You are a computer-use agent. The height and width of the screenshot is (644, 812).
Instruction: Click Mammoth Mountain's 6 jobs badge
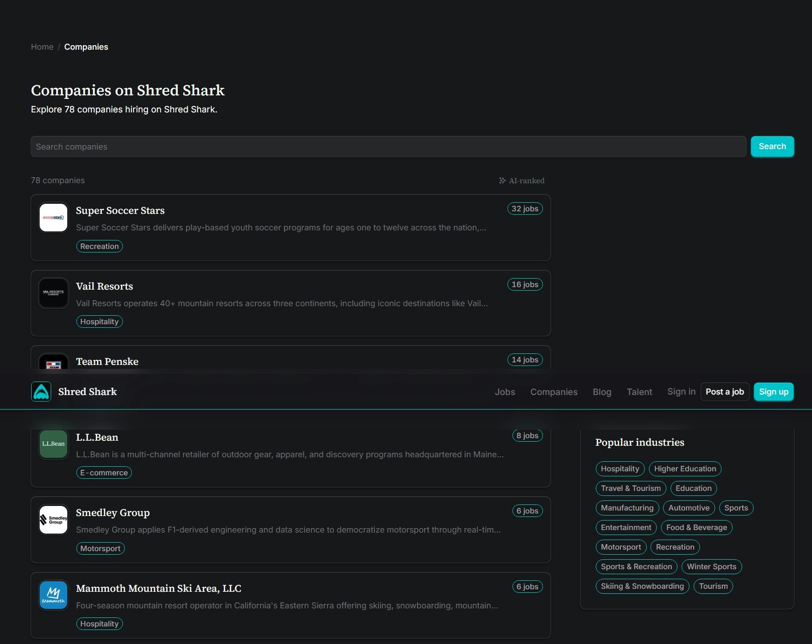click(x=527, y=587)
